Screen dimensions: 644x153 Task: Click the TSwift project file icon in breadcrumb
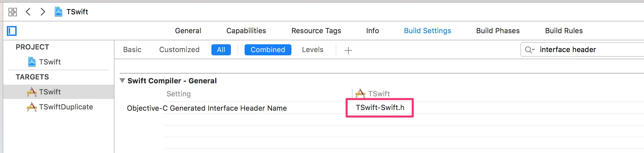[59, 12]
